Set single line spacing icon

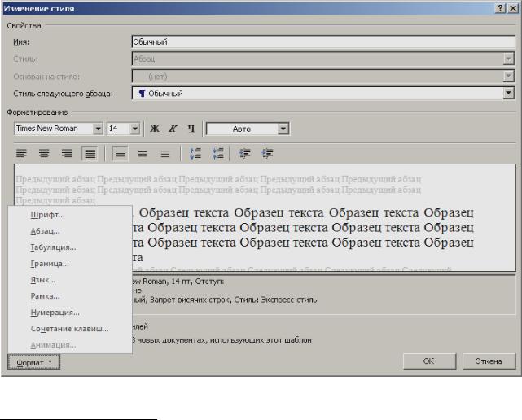pyautogui.click(x=121, y=154)
